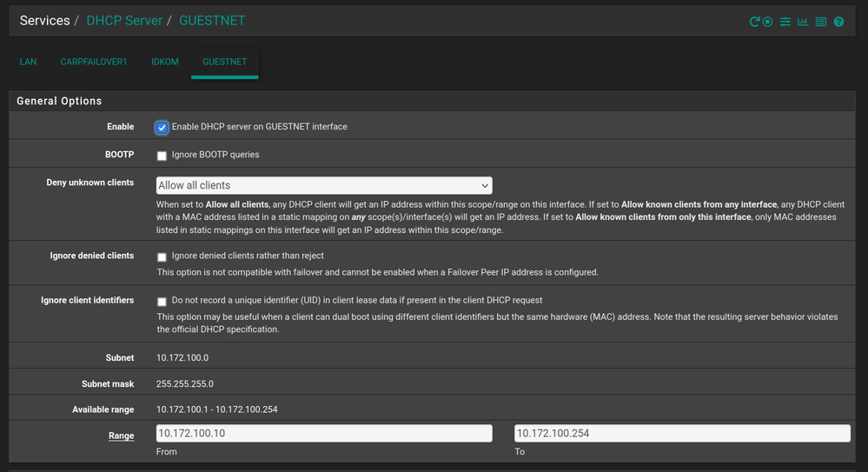This screenshot has width=868, height=472.
Task: Open the Deny unknown clients dropdown
Action: pos(324,185)
